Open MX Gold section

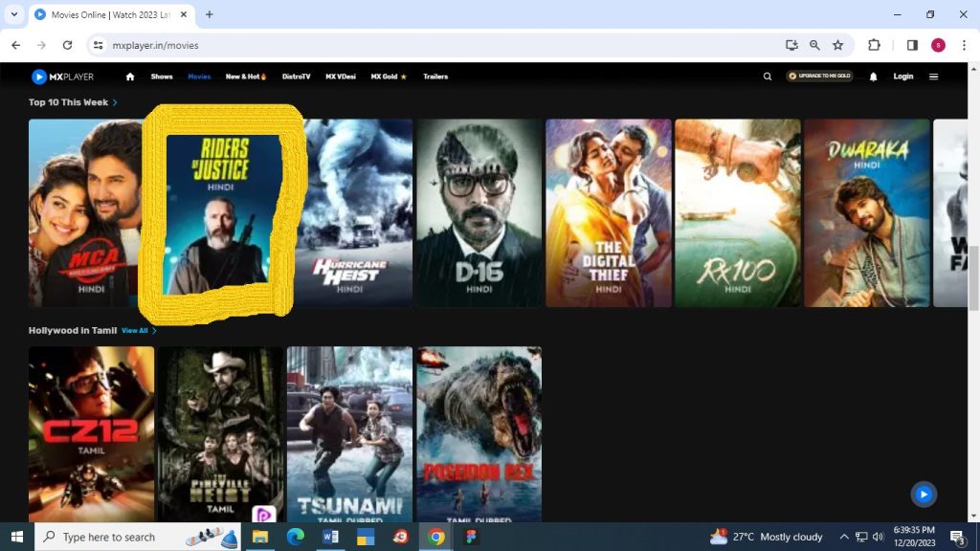coord(389,77)
